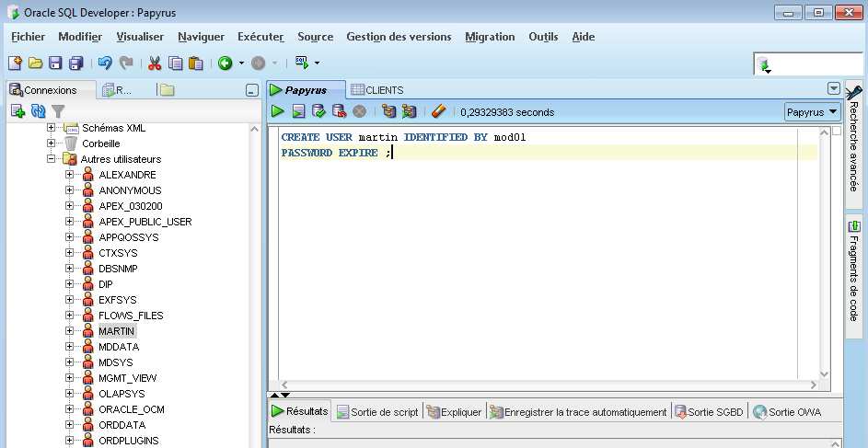868x448 pixels.
Task: Cut selection using the scissors icon
Action: 155,63
